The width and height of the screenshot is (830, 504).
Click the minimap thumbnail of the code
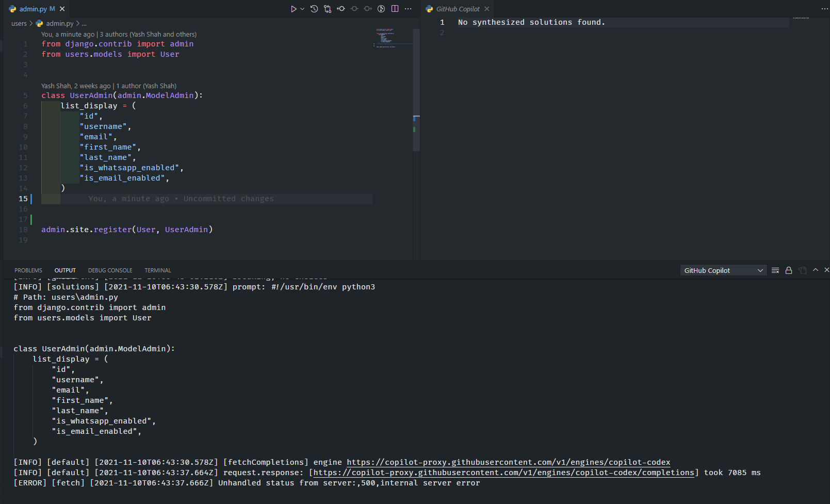[x=384, y=39]
